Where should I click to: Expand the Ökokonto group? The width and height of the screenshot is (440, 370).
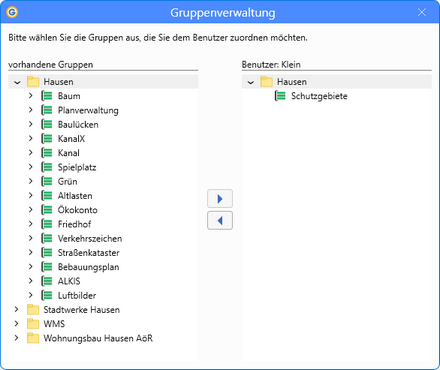click(31, 210)
